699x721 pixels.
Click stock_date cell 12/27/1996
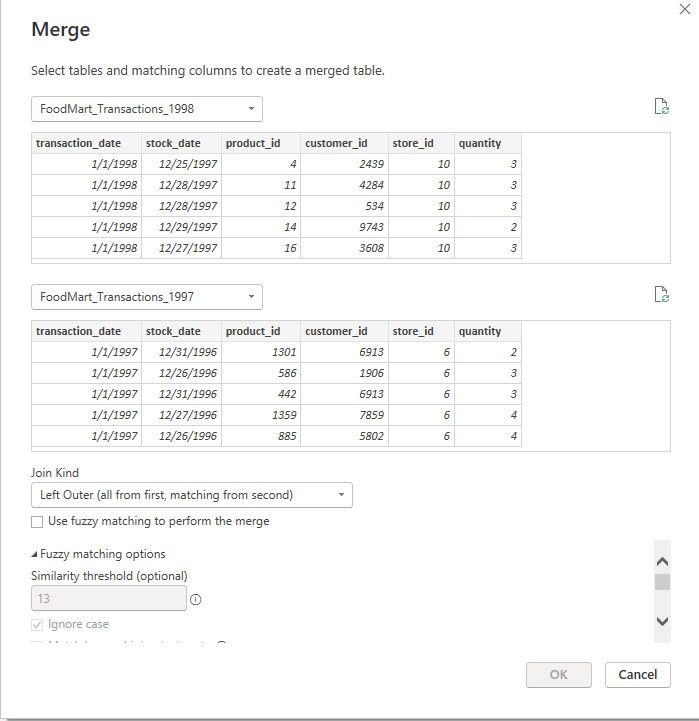181,415
